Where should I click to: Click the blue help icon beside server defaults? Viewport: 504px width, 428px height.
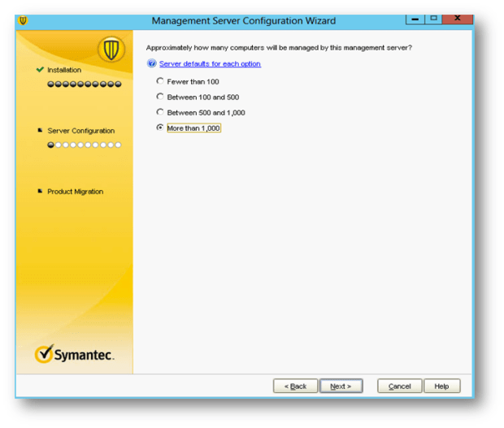152,63
